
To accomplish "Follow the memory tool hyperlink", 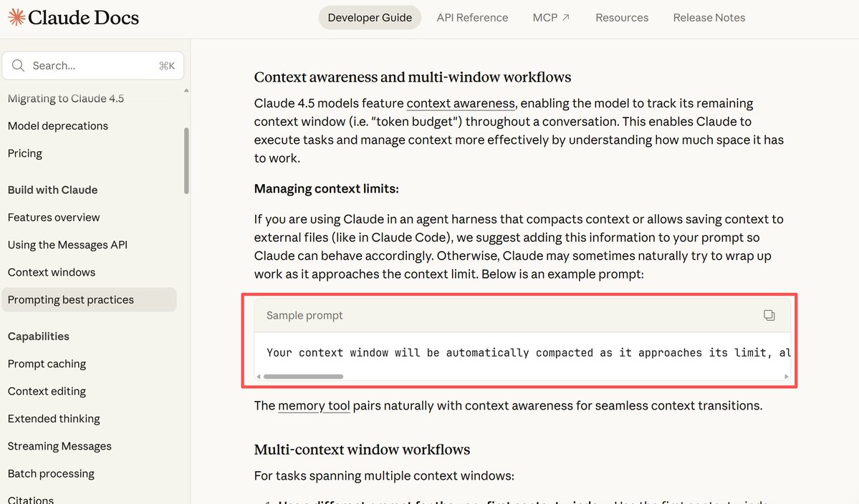I will (314, 405).
